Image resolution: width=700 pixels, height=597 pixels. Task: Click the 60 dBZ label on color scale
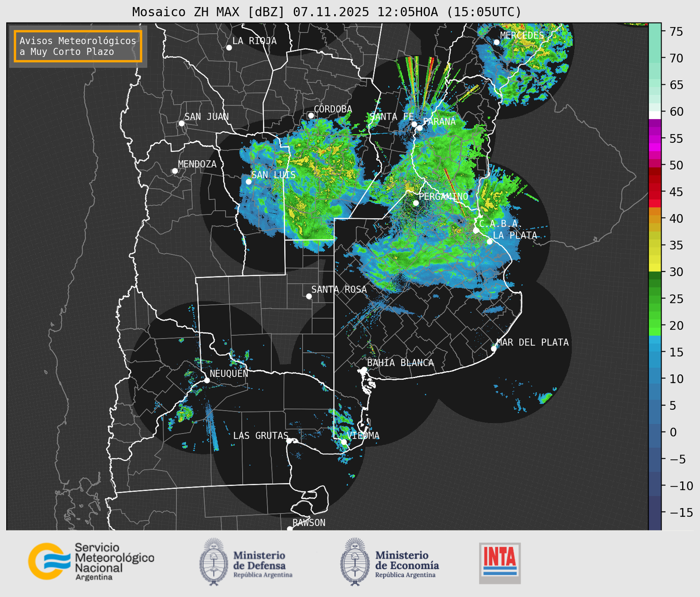coord(676,112)
